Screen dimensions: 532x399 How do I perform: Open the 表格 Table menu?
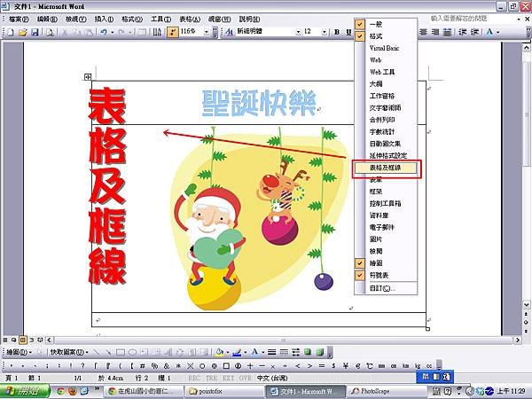point(190,19)
